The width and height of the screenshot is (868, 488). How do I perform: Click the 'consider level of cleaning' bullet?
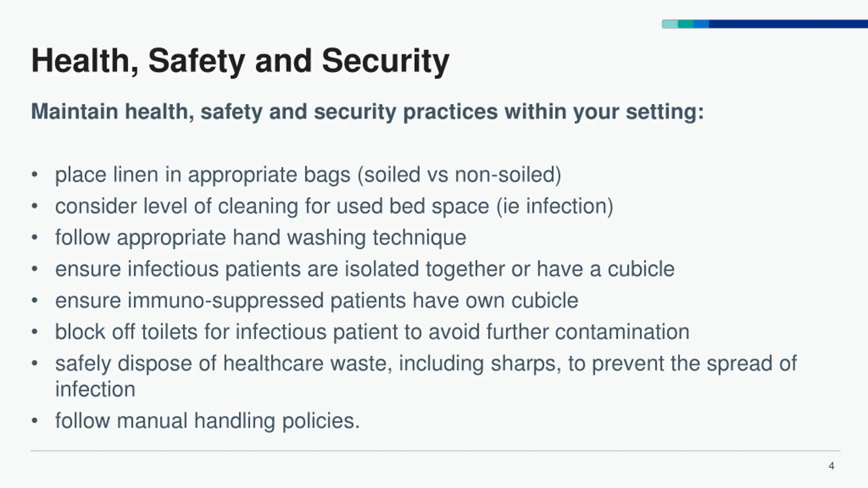click(334, 206)
